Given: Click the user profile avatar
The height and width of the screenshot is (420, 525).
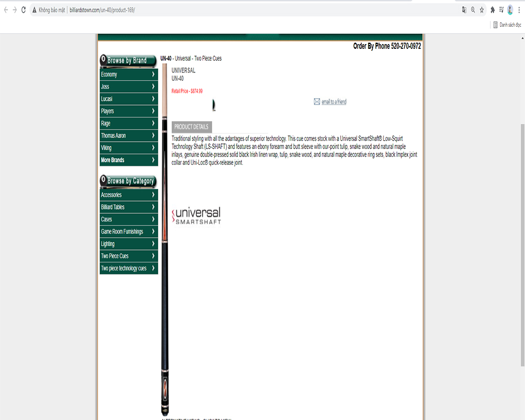Looking at the screenshot, I should coord(510,10).
